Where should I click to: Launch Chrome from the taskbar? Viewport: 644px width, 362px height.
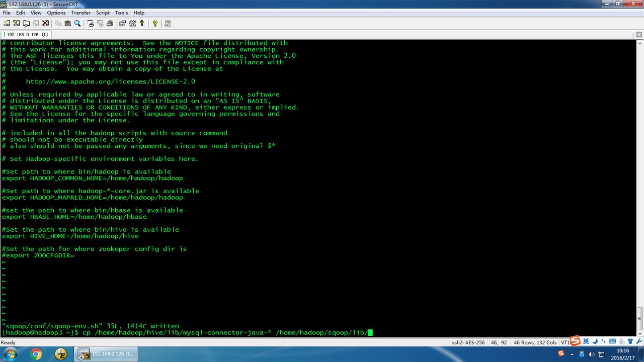[36, 354]
